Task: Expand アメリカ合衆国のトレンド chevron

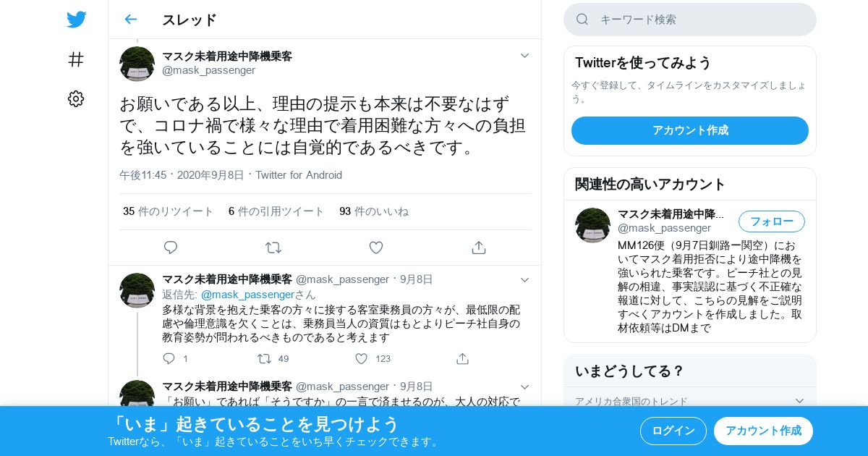Action: click(799, 401)
